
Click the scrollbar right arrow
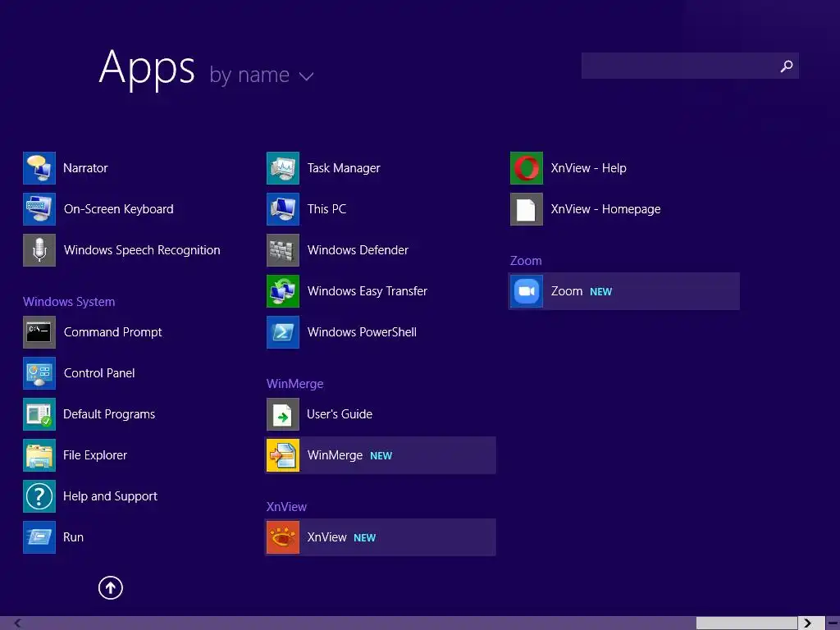(807, 623)
